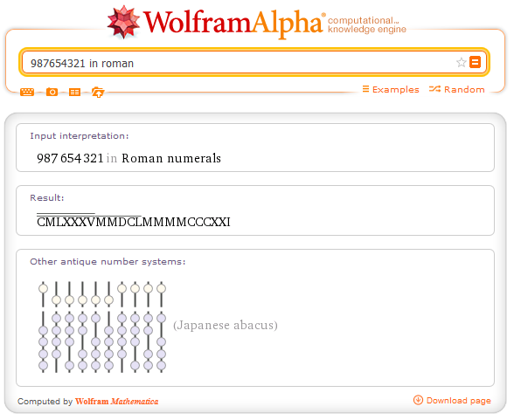This screenshot has width=514, height=420.
Task: Click the WolframAlpha logo
Action: (x=216, y=23)
